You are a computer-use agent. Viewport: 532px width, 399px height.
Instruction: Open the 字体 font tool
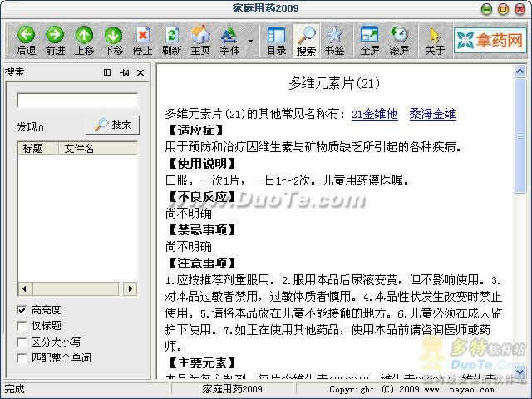(229, 41)
